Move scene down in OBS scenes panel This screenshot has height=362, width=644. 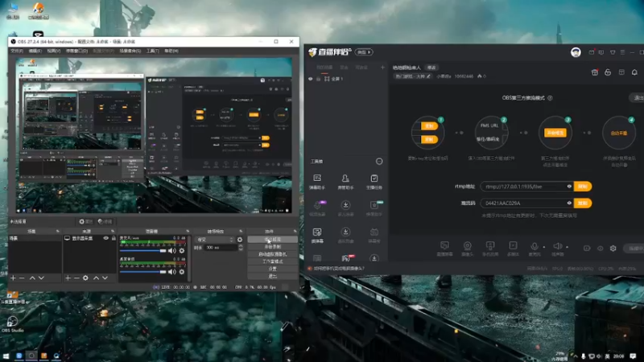[41, 278]
